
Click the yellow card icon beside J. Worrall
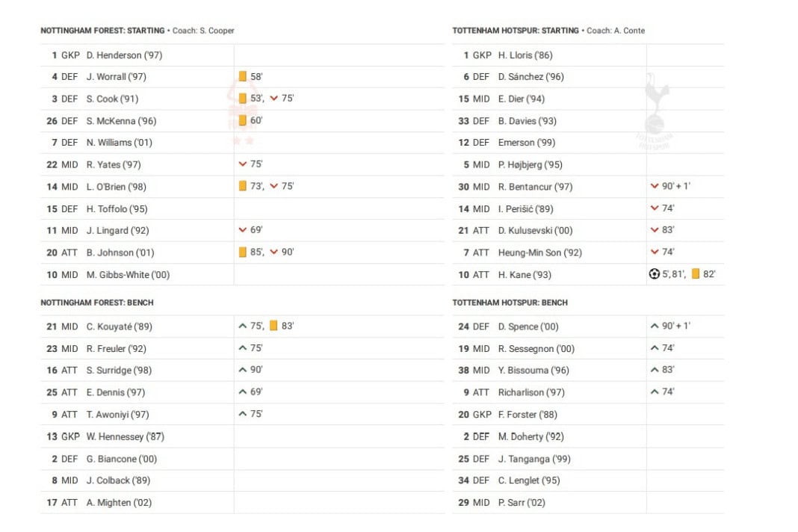point(243,76)
